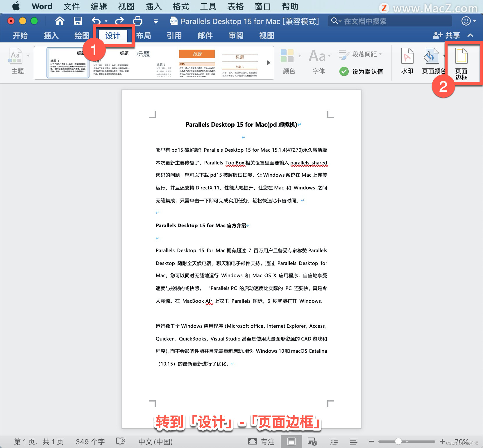Click the page count status (第1页，共1页)
The image size is (483, 448).
click(x=39, y=442)
